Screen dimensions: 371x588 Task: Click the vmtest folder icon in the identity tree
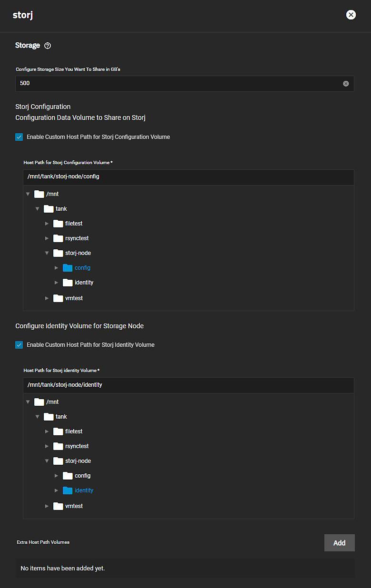tap(58, 506)
